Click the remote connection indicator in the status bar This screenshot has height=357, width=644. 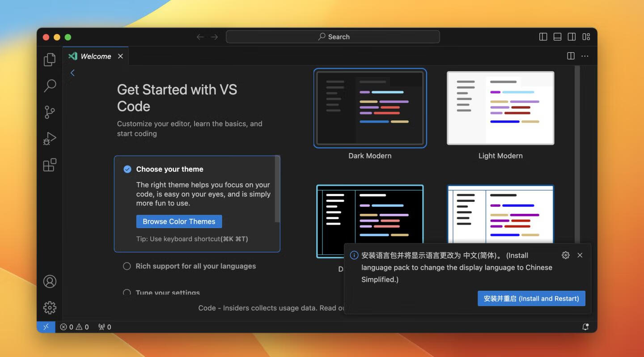46,327
